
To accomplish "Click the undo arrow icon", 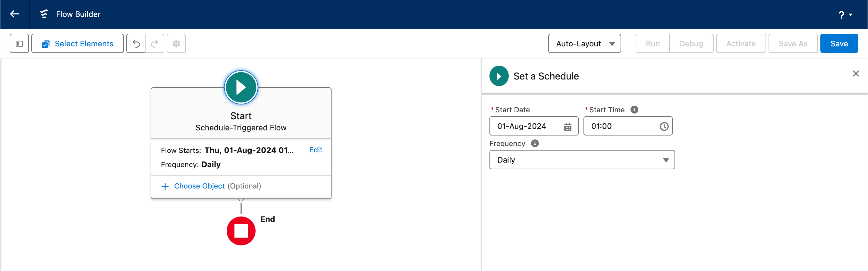I will 136,44.
